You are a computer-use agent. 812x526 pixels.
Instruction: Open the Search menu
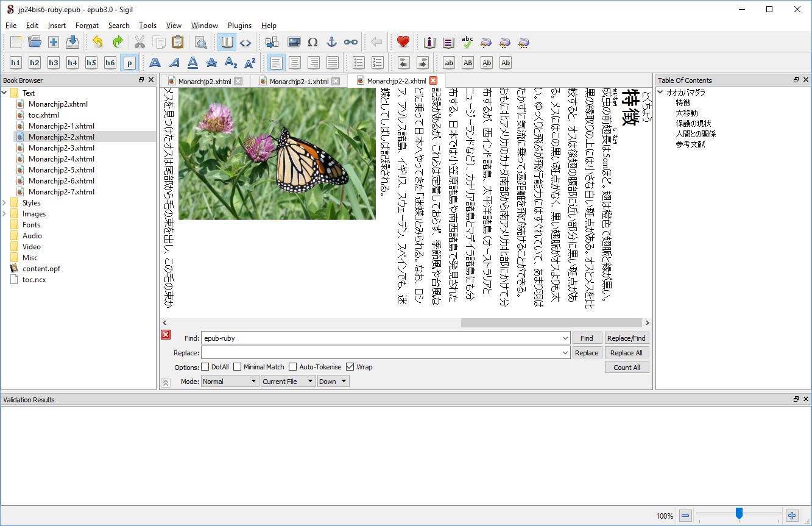pos(119,26)
